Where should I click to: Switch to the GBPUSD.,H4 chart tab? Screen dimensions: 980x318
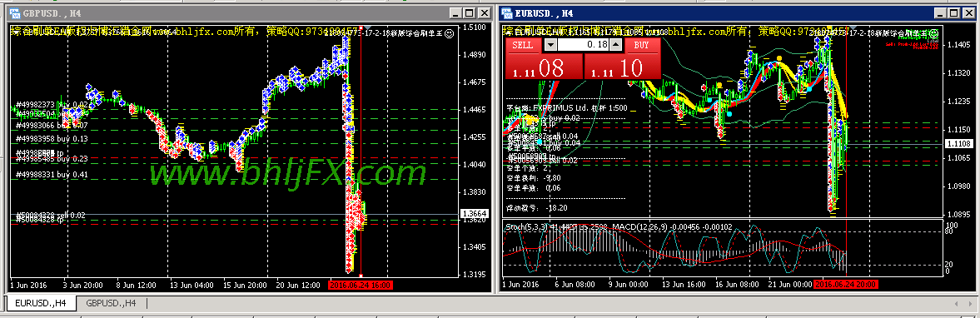coord(112,304)
